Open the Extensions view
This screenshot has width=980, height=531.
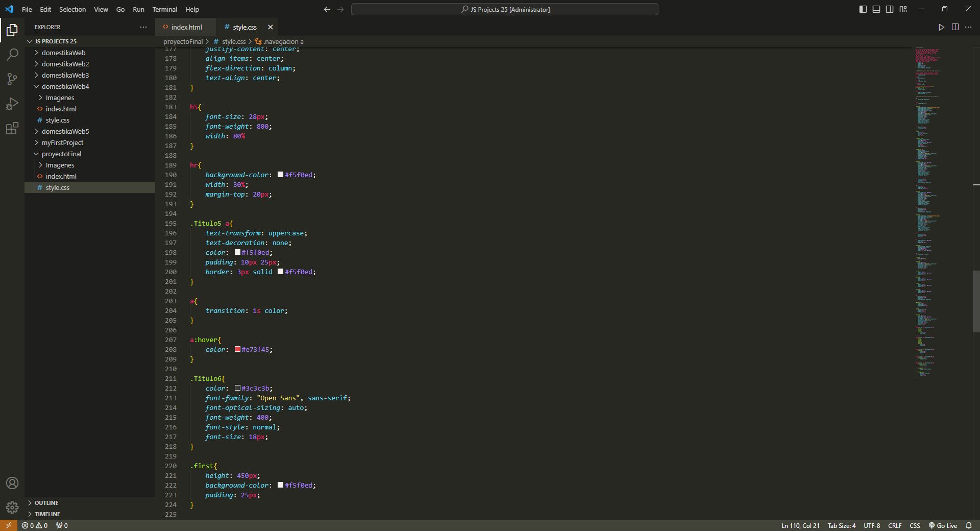(x=12, y=128)
